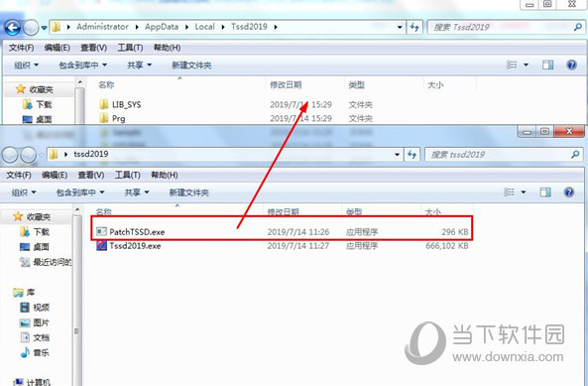Click AppData in the address path
Image resolution: width=588 pixels, height=386 pixels.
(x=162, y=27)
